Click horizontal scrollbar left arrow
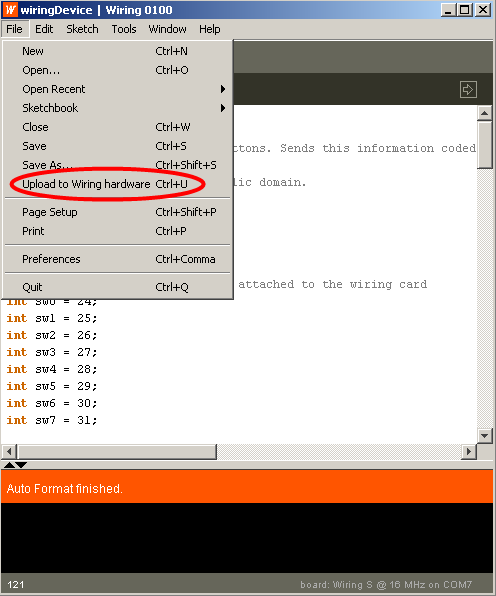 [9, 452]
